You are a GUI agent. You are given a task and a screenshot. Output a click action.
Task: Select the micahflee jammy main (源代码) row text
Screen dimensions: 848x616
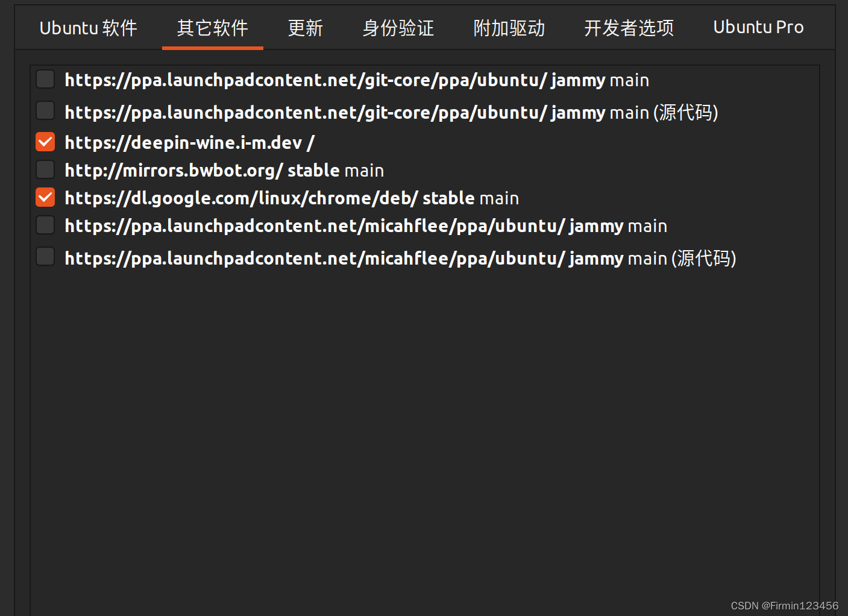[401, 259]
